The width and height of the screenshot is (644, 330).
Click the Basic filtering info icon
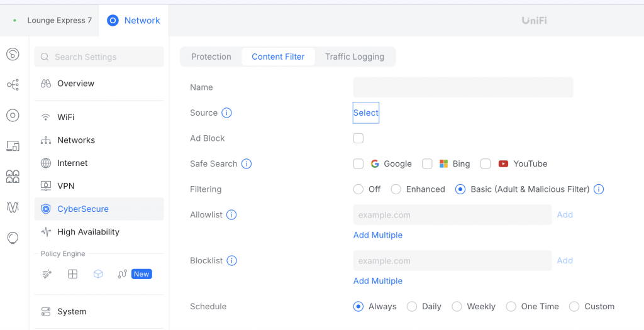pos(599,189)
